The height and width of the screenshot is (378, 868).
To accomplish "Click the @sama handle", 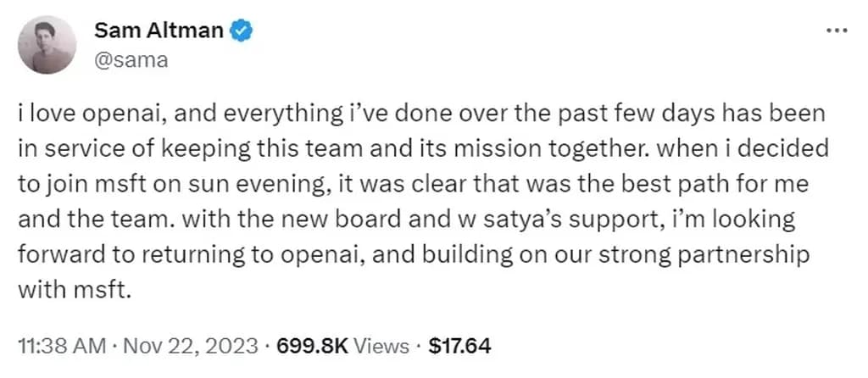I will tap(120, 59).
